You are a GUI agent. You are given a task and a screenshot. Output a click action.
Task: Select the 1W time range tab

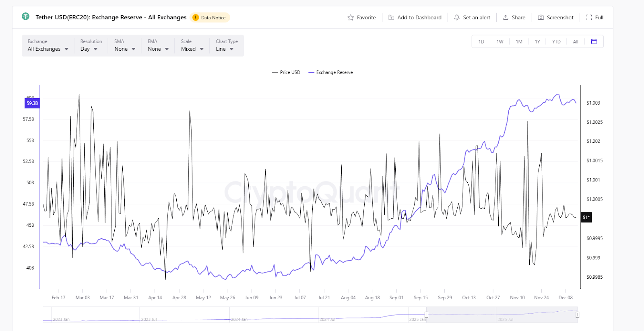click(x=500, y=42)
